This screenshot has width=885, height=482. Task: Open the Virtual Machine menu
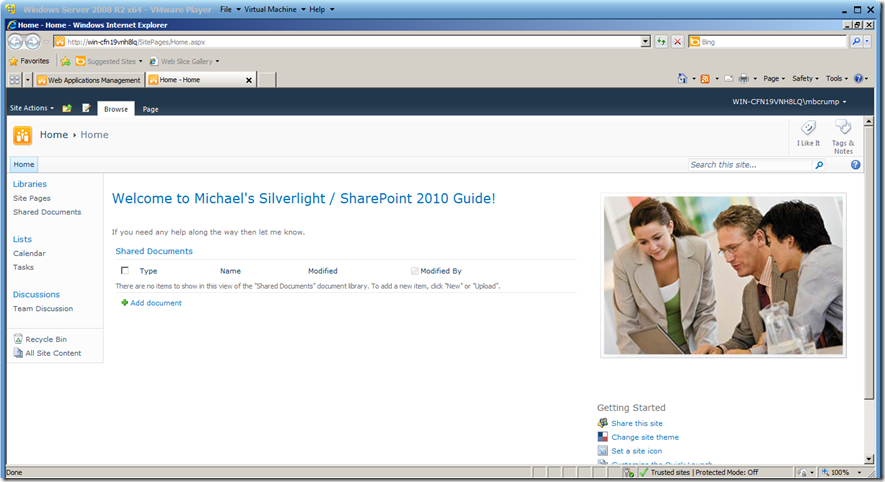point(274,9)
